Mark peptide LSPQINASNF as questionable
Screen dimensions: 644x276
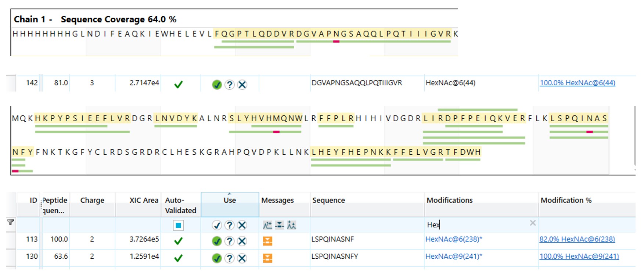pos(229,241)
